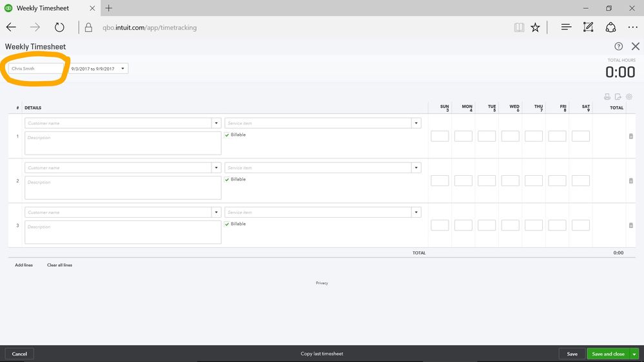Viewport: 644px width, 362px height.
Task: Expand Service item dropdown on line 2
Action: point(416,168)
